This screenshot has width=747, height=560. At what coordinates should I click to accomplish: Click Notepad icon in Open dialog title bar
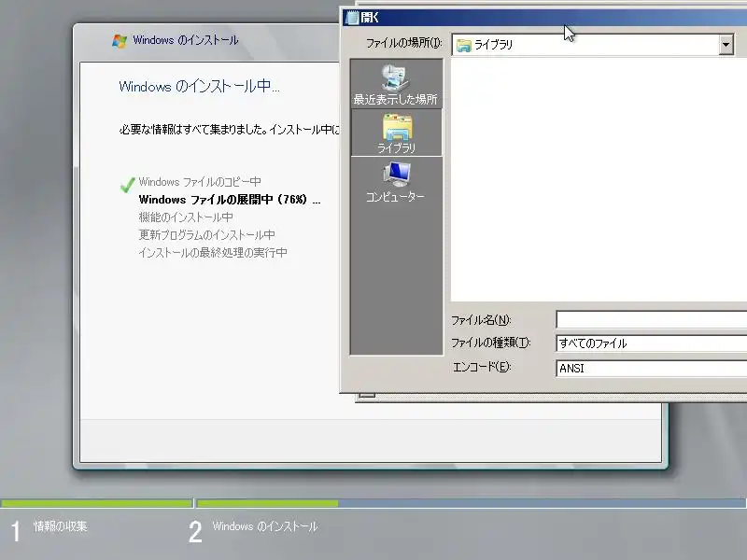(x=352, y=18)
